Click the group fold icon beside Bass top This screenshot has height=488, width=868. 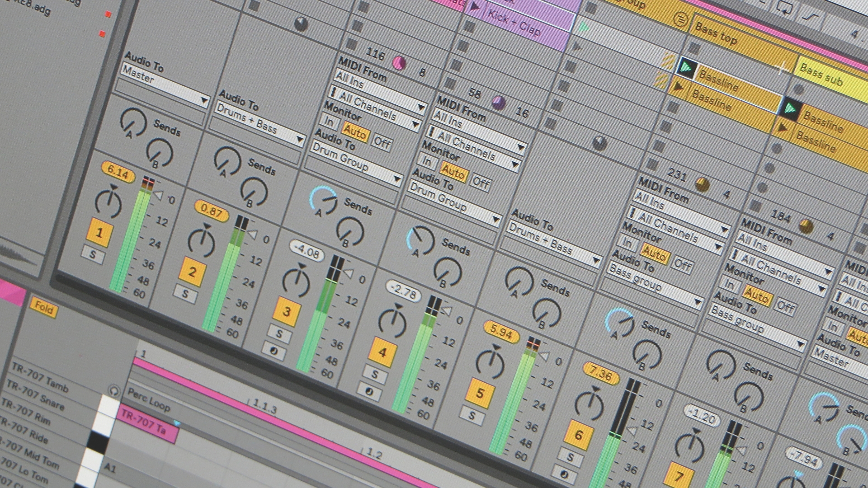pyautogui.click(x=680, y=19)
